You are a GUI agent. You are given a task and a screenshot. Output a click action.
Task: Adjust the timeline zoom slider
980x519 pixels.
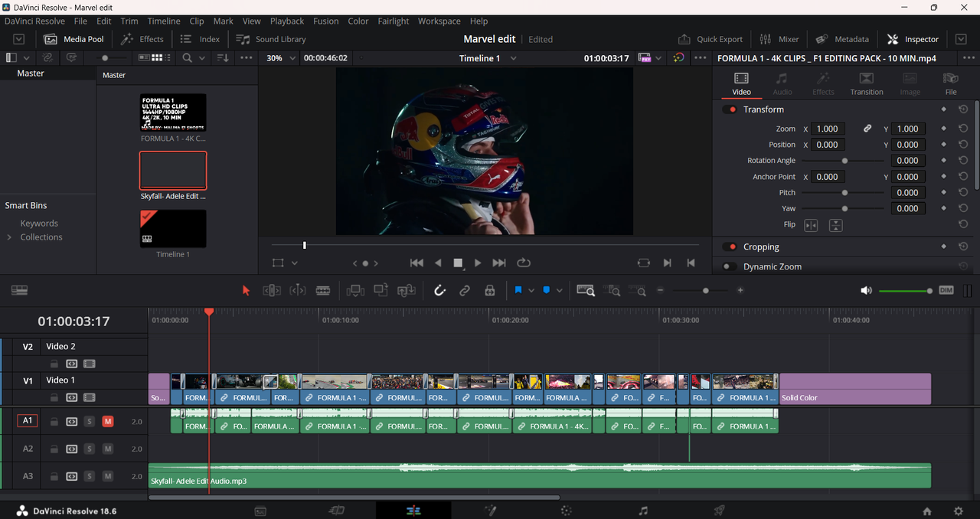coord(705,291)
